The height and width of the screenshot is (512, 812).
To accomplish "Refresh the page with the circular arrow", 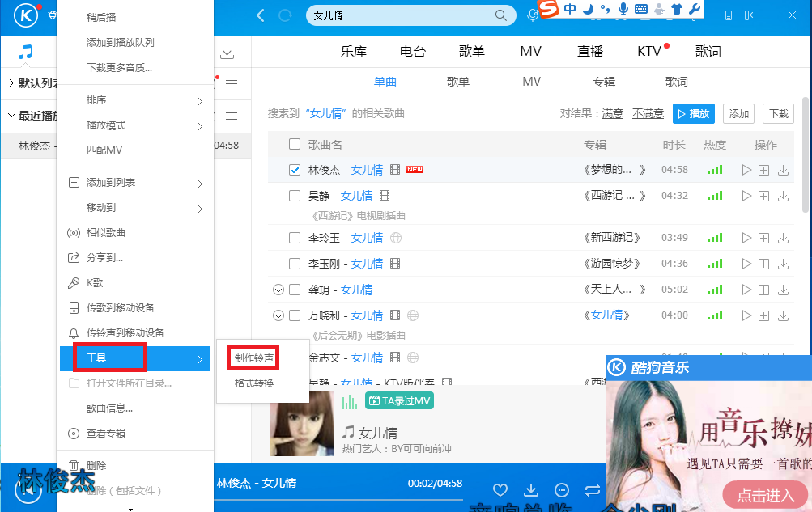I will (x=285, y=15).
